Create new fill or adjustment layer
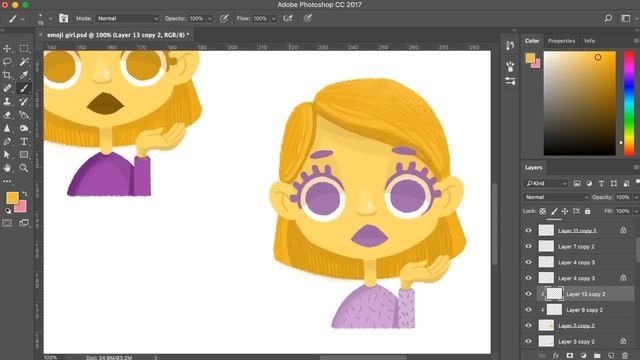Screen dimensions: 640x360 (x=583, y=356)
